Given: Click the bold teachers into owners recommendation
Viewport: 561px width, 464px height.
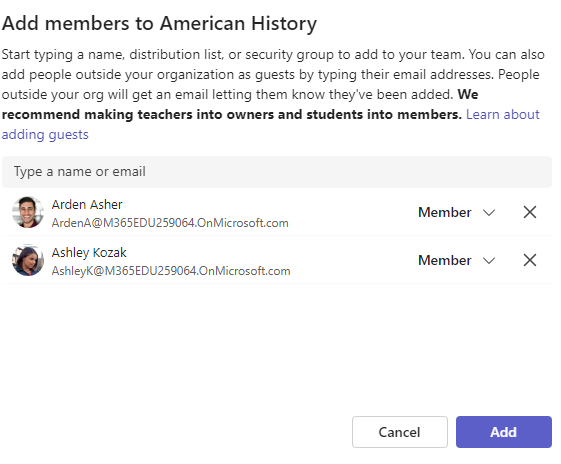Looking at the screenshot, I should coord(231,114).
